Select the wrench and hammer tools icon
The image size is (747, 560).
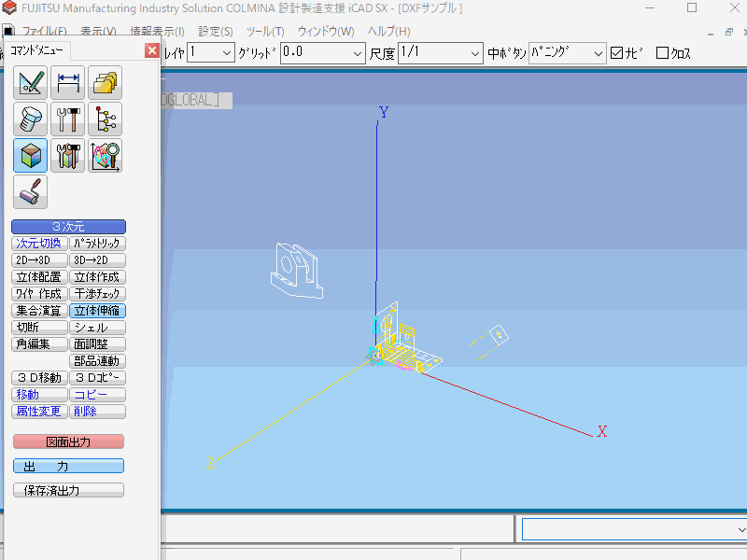click(x=67, y=119)
